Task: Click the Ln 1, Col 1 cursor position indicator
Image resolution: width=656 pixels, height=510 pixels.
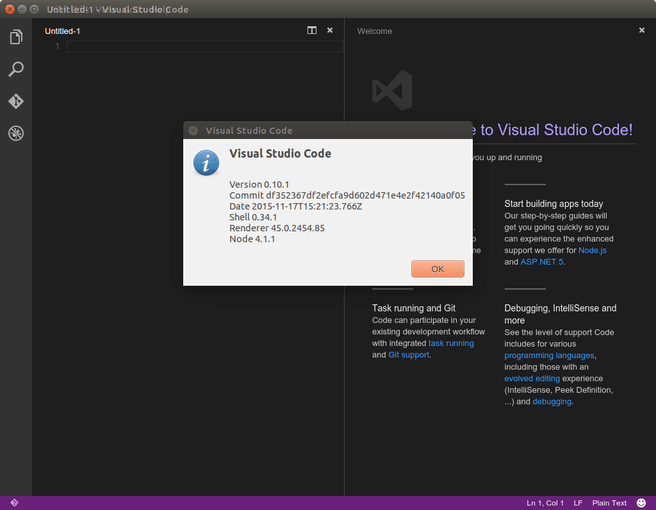Action: pyautogui.click(x=545, y=503)
